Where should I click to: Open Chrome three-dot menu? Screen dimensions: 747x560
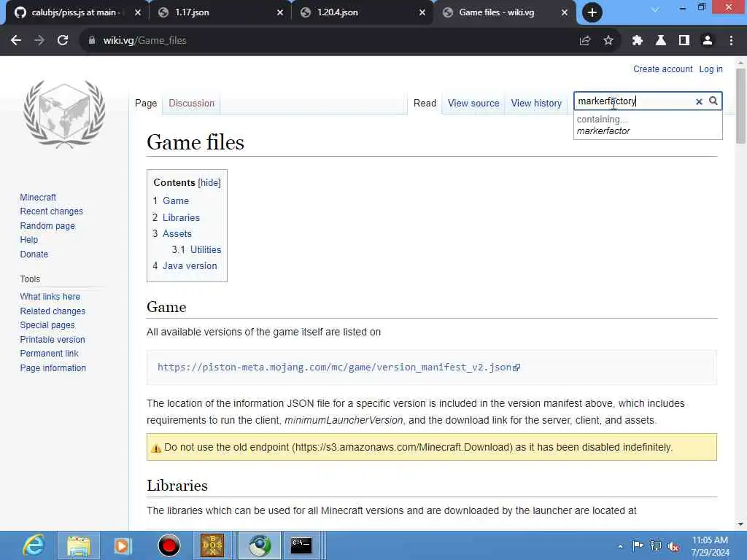(x=731, y=41)
